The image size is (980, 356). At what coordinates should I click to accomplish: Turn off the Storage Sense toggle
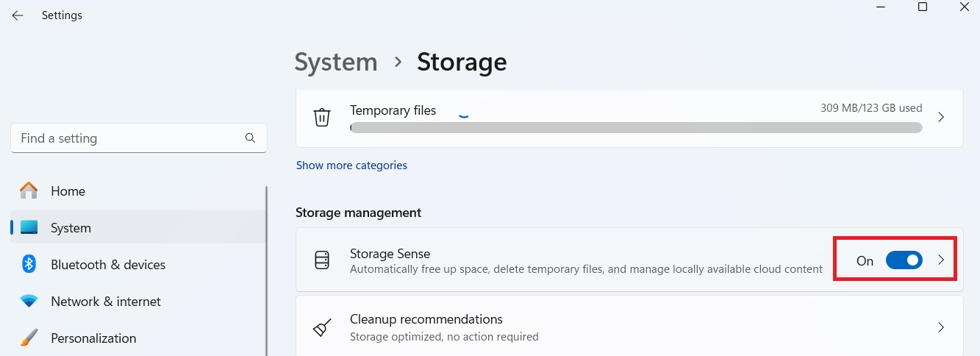(x=904, y=260)
